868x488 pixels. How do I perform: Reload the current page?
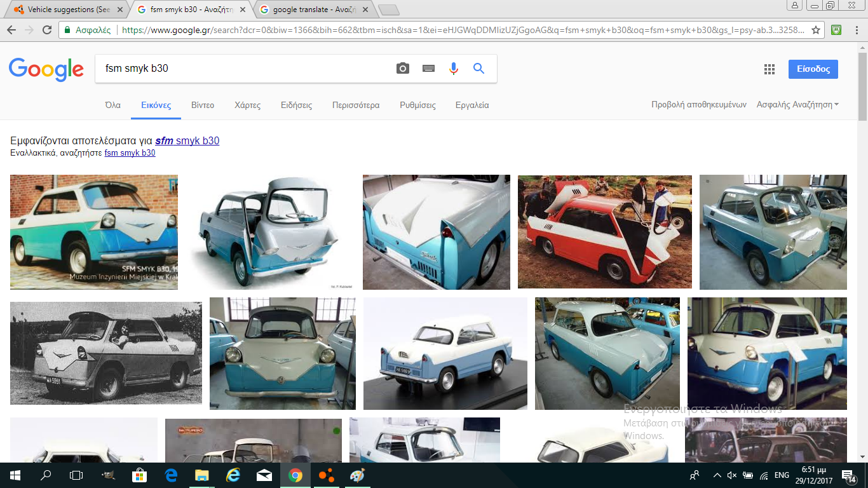click(46, 30)
